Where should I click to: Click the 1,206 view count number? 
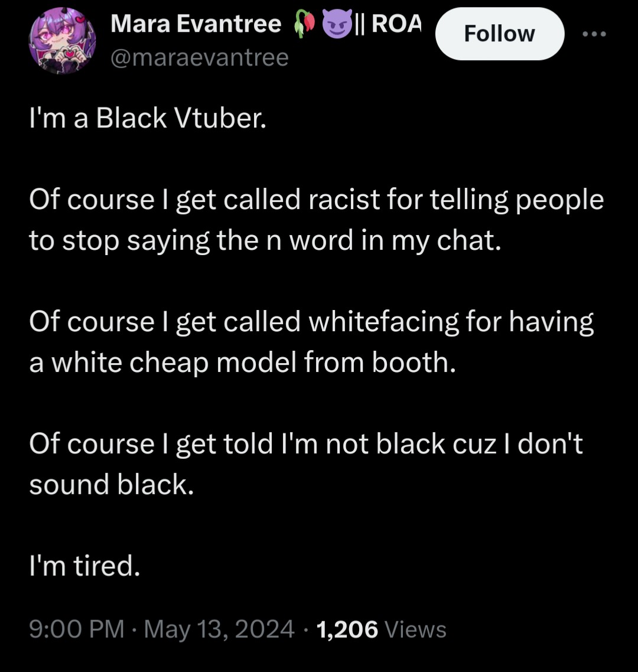tap(347, 629)
